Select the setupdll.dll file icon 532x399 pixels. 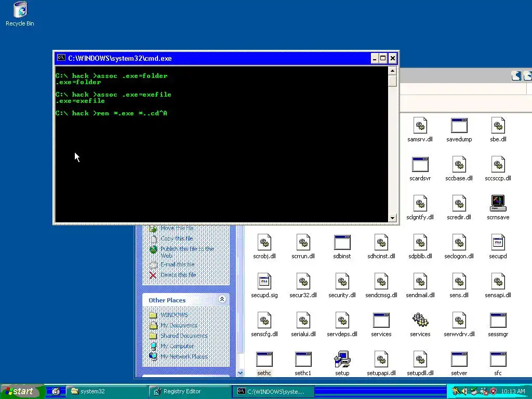pyautogui.click(x=420, y=360)
